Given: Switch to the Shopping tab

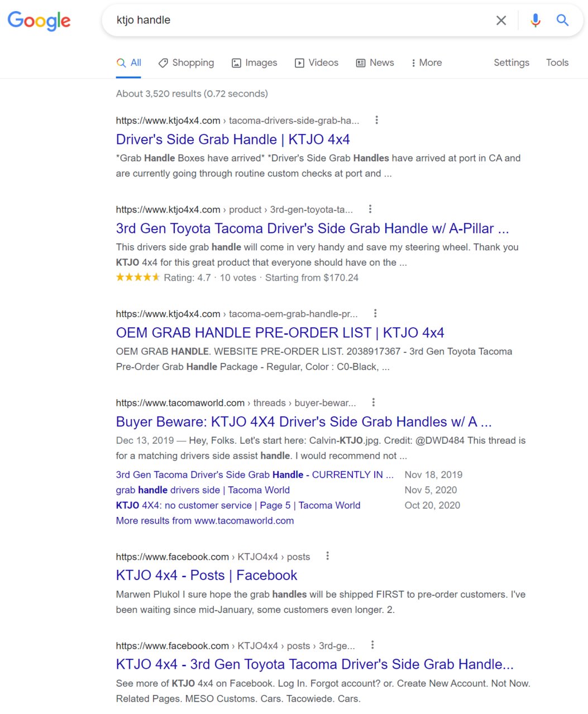Looking at the screenshot, I should [x=187, y=63].
